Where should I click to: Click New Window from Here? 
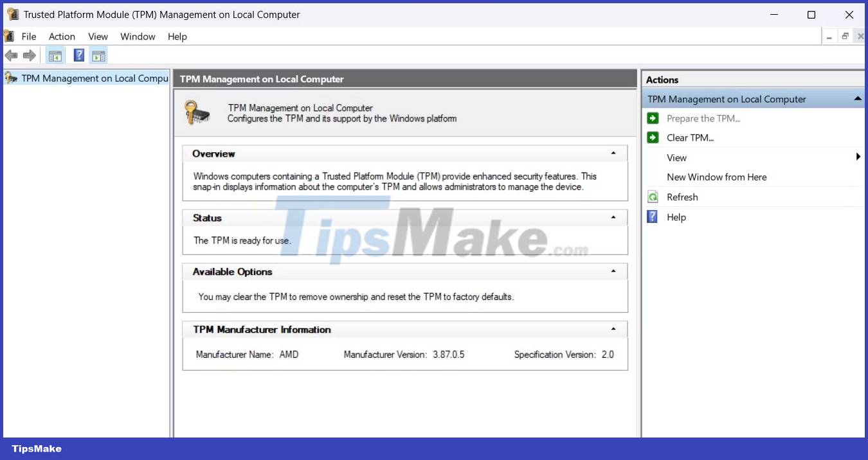716,177
